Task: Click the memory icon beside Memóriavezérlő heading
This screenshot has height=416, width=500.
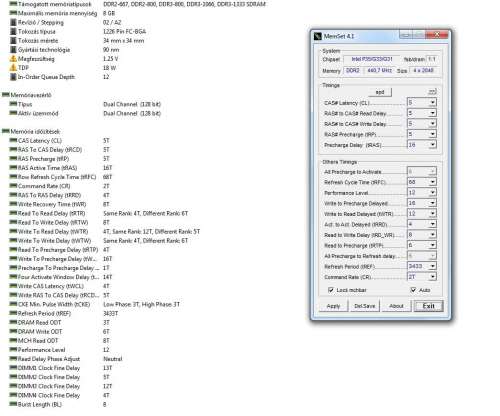Action: [x=6, y=95]
